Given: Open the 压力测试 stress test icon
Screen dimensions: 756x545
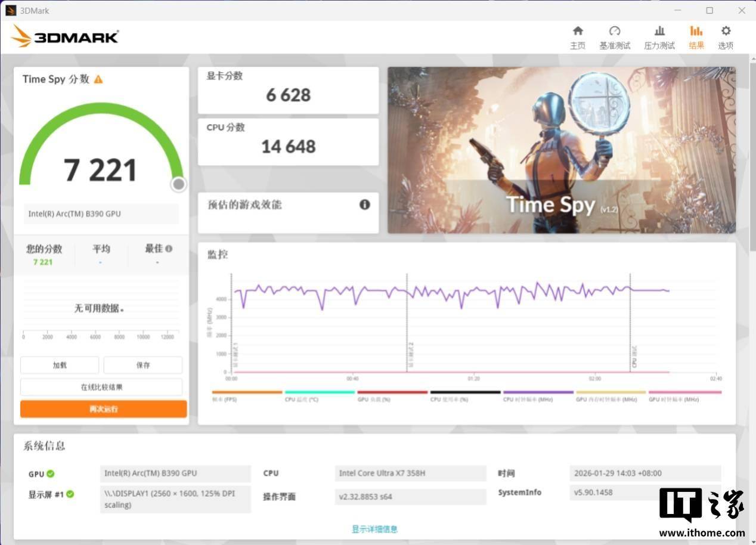Looking at the screenshot, I should tap(659, 31).
